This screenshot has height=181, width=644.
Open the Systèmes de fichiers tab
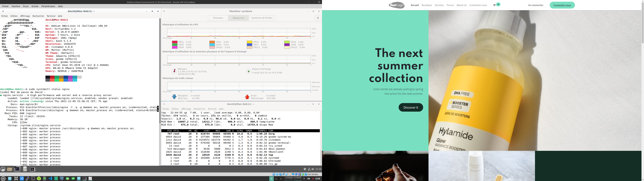click(262, 18)
